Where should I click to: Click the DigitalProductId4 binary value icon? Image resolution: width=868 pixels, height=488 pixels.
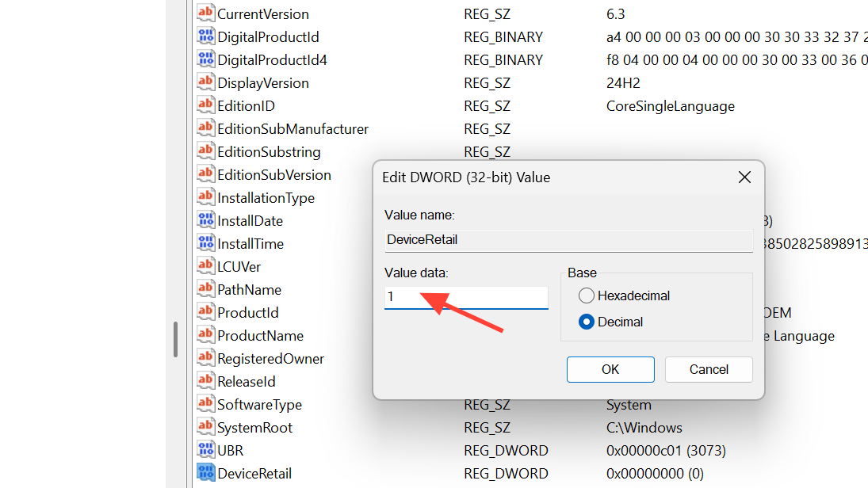point(205,59)
